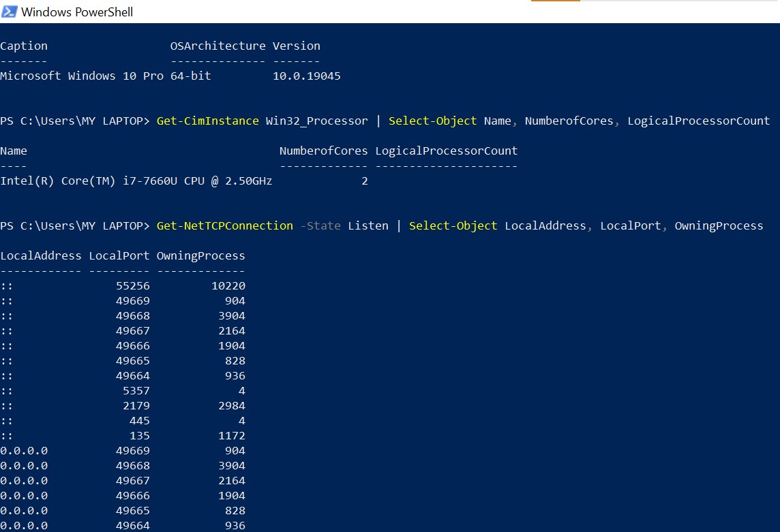Click the 64-bit architecture value
The width and height of the screenshot is (780, 532).
[191, 76]
